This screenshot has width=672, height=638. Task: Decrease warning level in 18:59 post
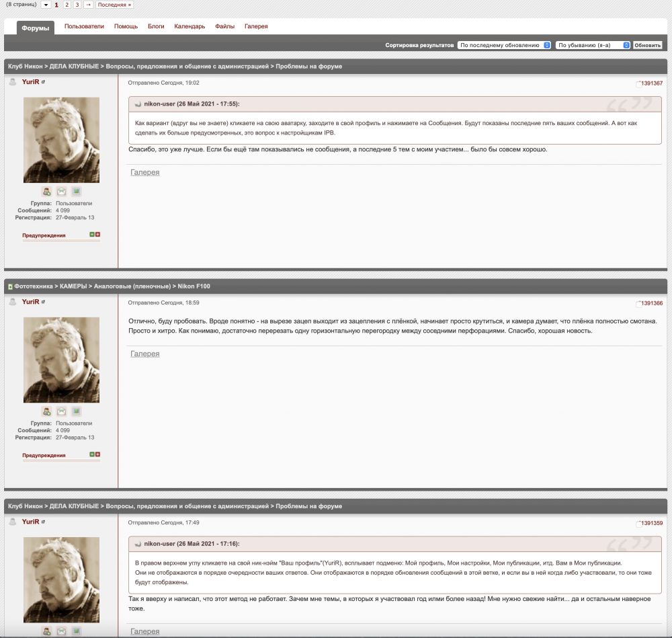[91, 454]
